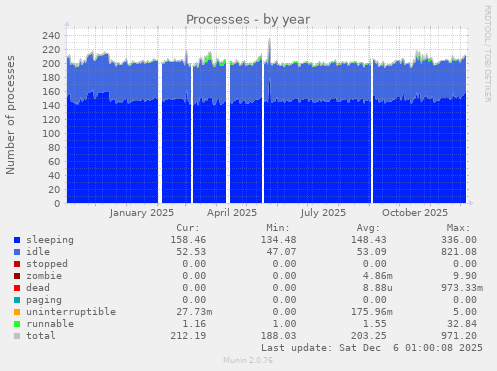
Task: Click the paging legend color swatch
Action: click(17, 300)
